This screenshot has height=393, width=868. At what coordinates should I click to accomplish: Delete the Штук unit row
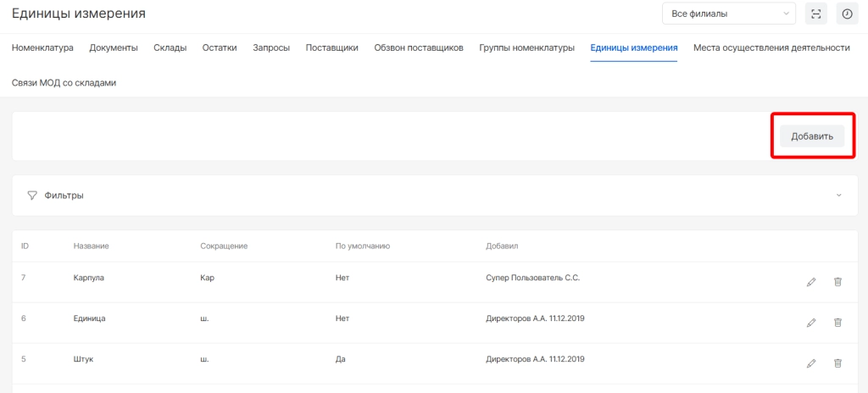837,363
